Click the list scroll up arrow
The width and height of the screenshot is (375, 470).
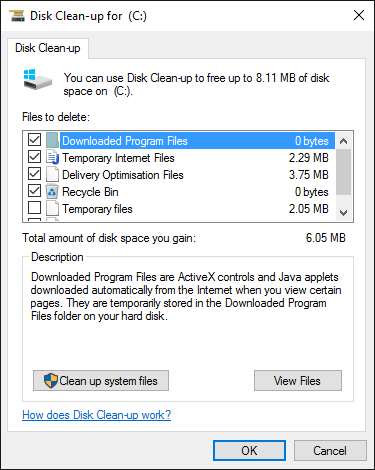[344, 141]
